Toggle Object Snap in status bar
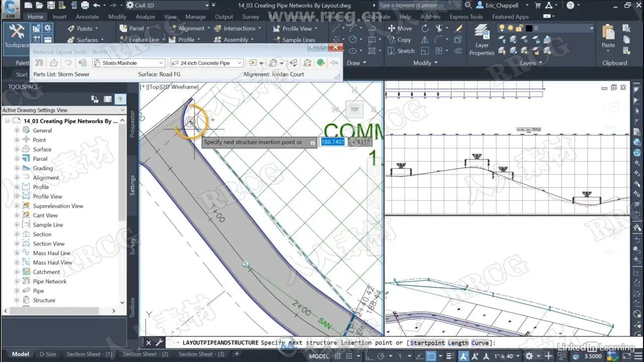 click(x=431, y=356)
